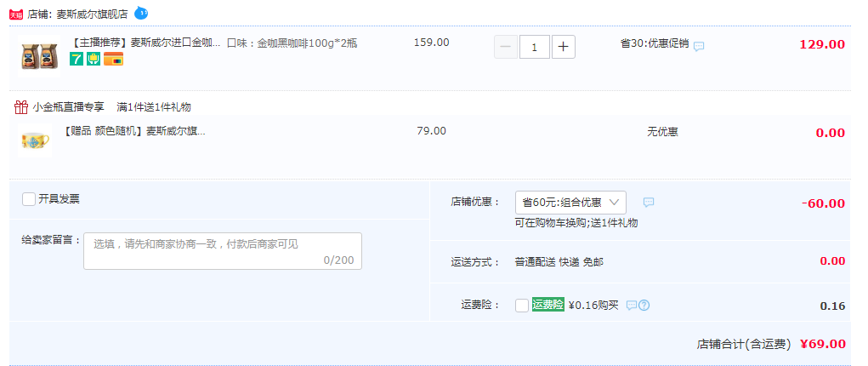
Task: Click the 159.00 unit price
Action: [x=432, y=43]
